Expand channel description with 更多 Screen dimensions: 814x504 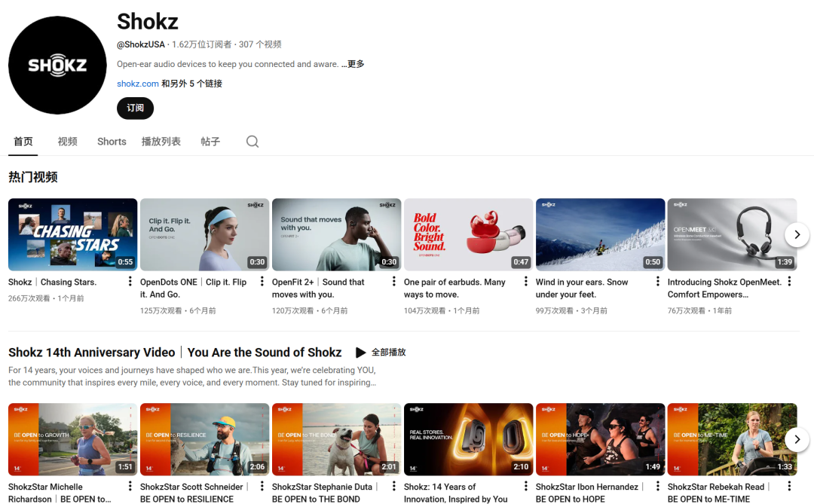coord(353,64)
